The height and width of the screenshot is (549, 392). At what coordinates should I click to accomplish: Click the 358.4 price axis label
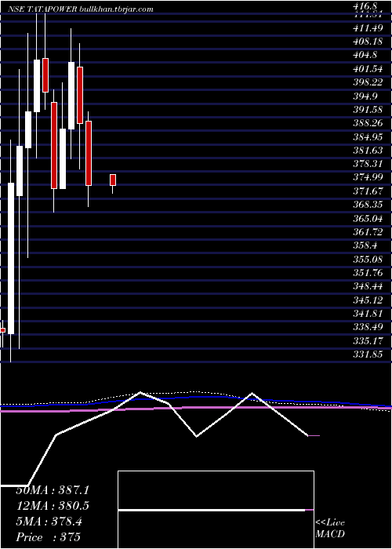(365, 245)
